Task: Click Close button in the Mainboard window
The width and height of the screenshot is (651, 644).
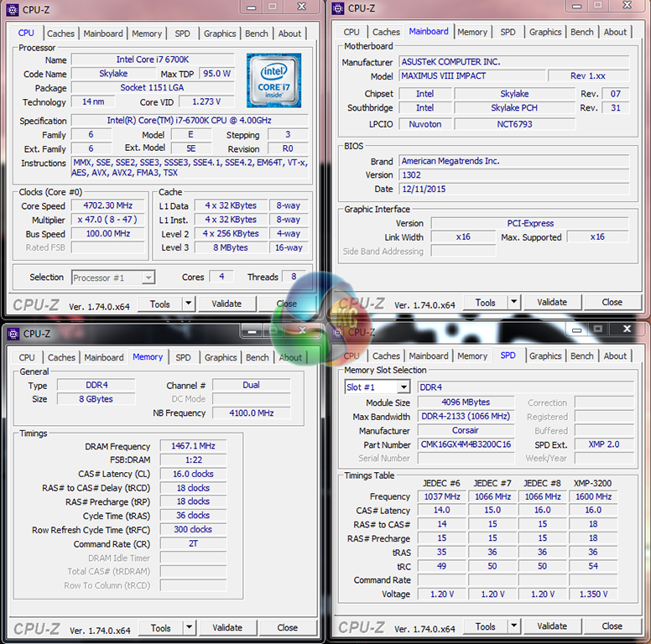Action: pos(612,302)
